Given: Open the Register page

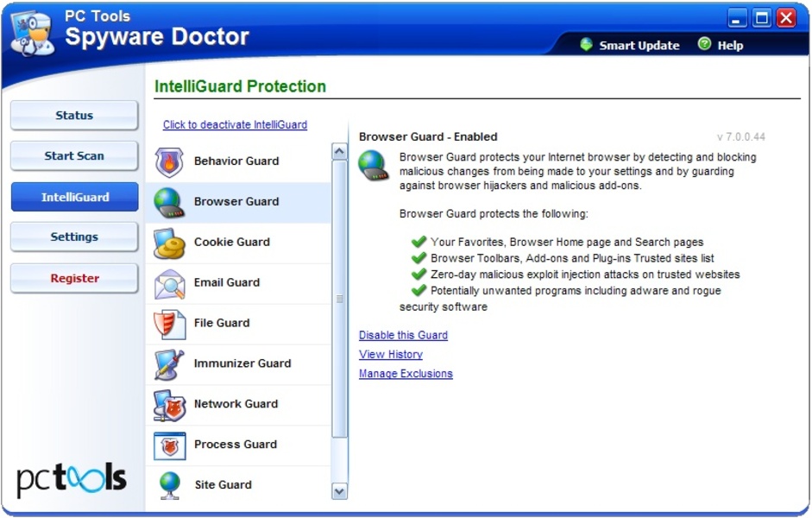Looking at the screenshot, I should tap(74, 278).
